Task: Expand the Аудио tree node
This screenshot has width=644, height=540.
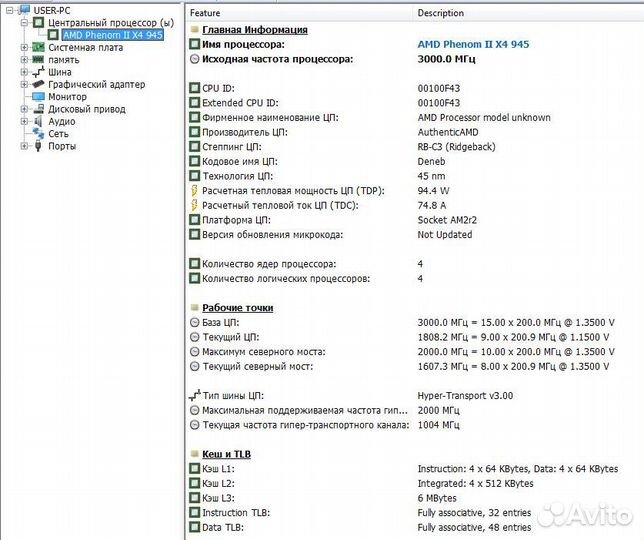Action: click(x=24, y=122)
